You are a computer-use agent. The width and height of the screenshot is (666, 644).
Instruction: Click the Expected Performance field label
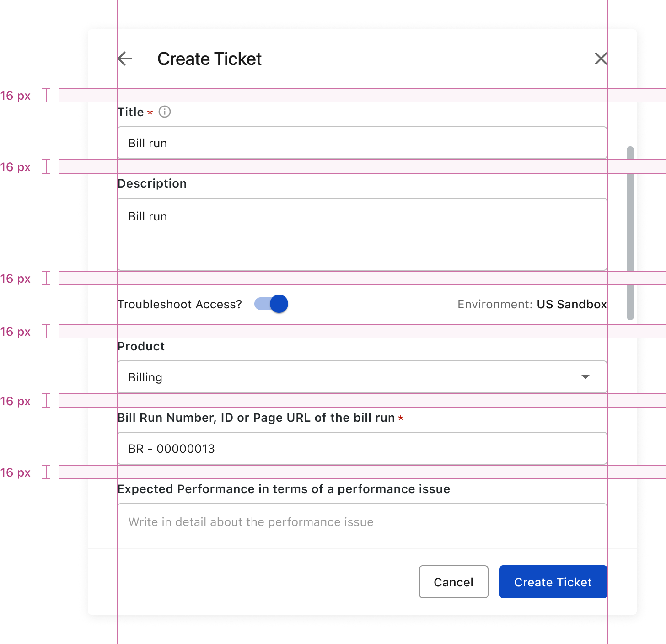pyautogui.click(x=284, y=489)
